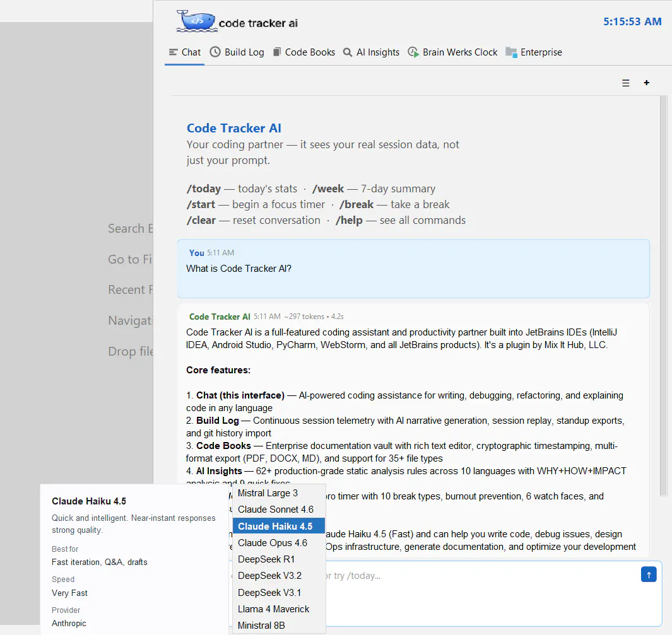Send the message with the arrow button
672x635 pixels.
click(x=649, y=574)
